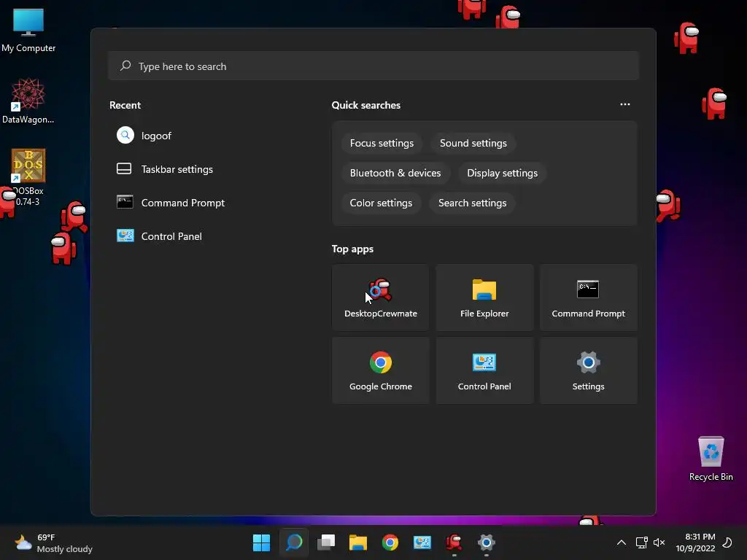Open Settings gear in the taskbar
This screenshot has height=560, width=747.
click(487, 542)
